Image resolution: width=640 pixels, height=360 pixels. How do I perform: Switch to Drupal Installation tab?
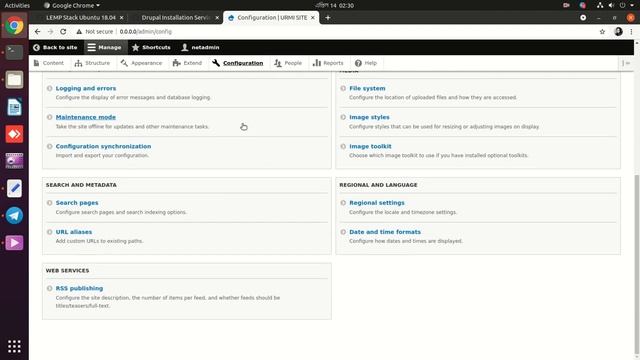176,18
